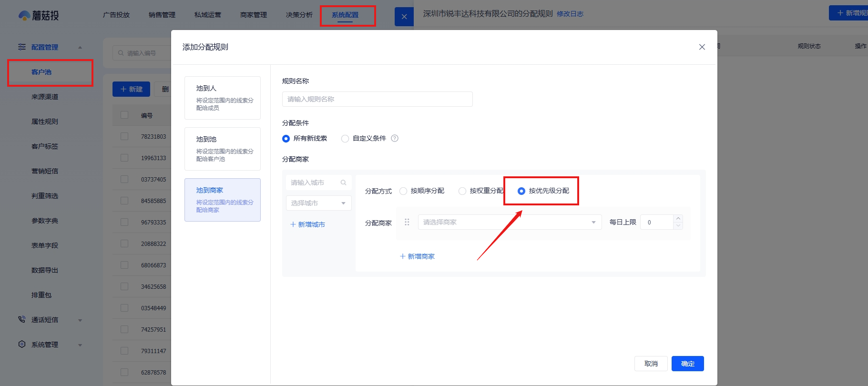
Task: Open the 请选择商家 dropdown
Action: [510, 222]
